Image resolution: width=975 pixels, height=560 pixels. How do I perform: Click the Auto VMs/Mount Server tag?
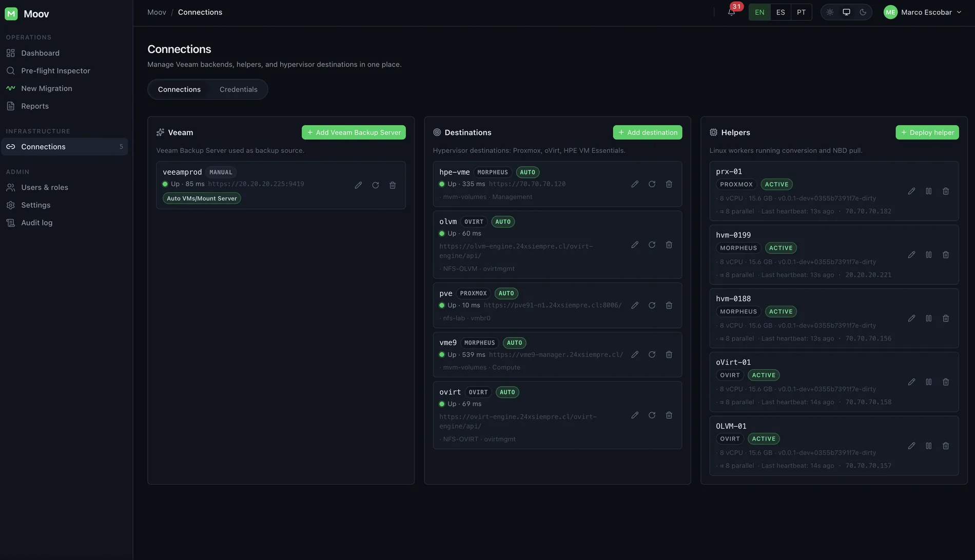tap(202, 198)
